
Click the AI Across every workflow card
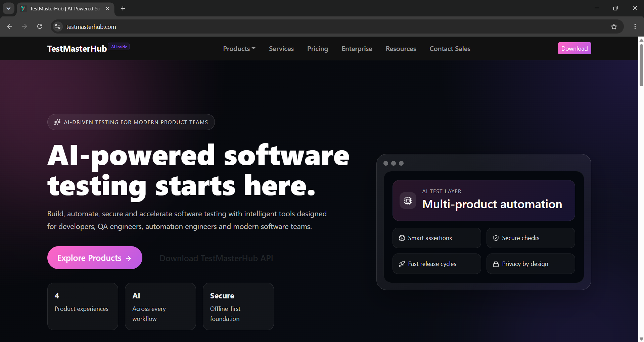click(x=160, y=306)
